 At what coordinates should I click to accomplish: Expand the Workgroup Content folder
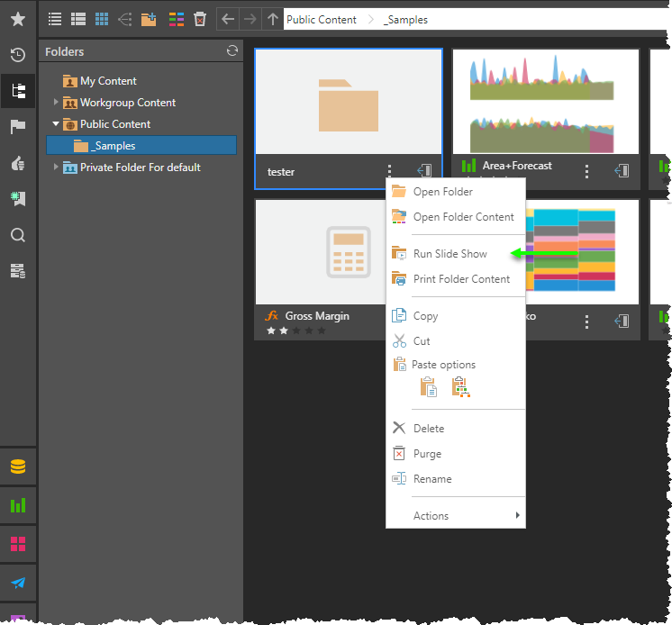tap(56, 103)
